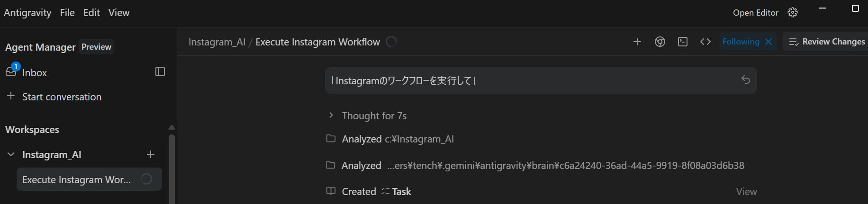
Task: Expand the 'Thought for 7s' section
Action: point(331,115)
